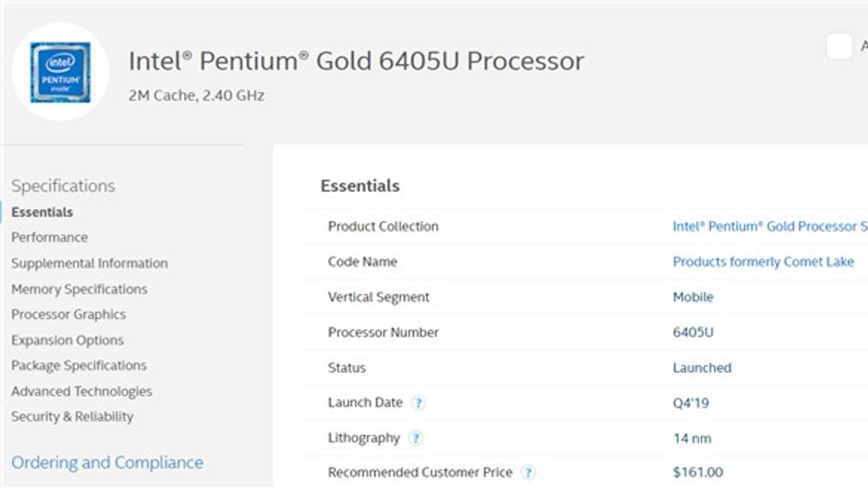Click help icon next to Recommended Customer Price
The image size is (868, 488).
click(x=528, y=473)
